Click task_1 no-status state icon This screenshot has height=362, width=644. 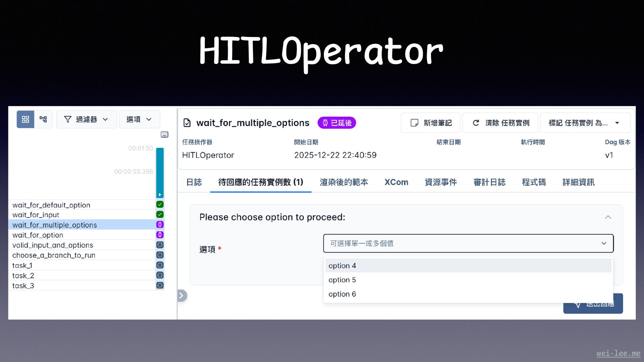(160, 265)
